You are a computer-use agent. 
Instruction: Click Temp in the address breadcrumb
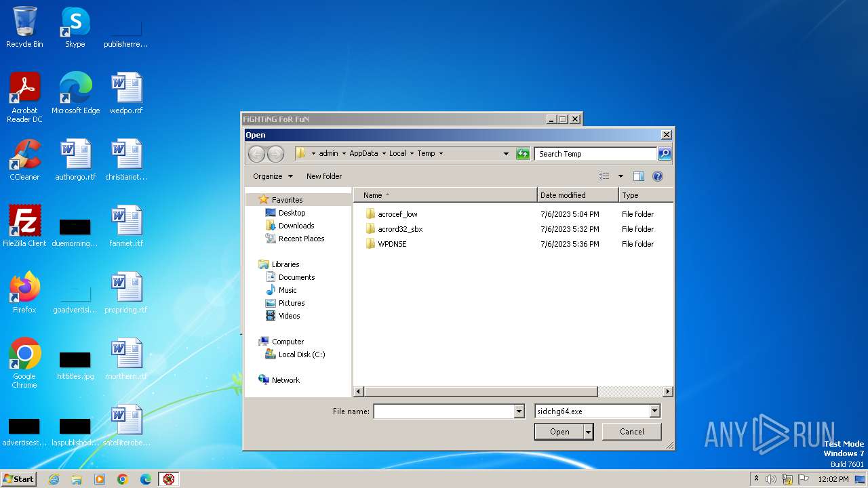click(x=426, y=154)
